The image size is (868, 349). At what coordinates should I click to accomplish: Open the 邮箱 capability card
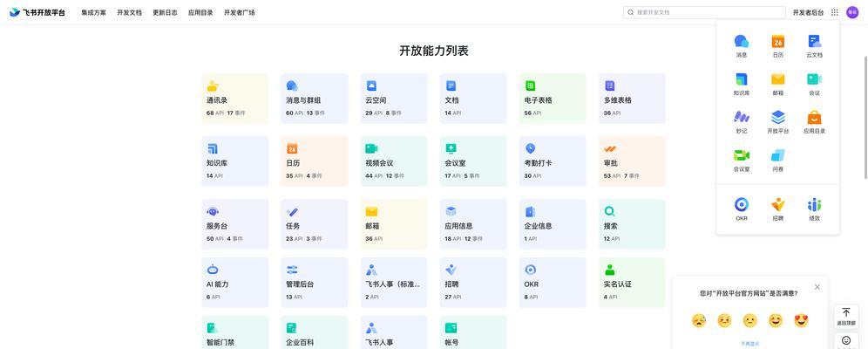394,224
